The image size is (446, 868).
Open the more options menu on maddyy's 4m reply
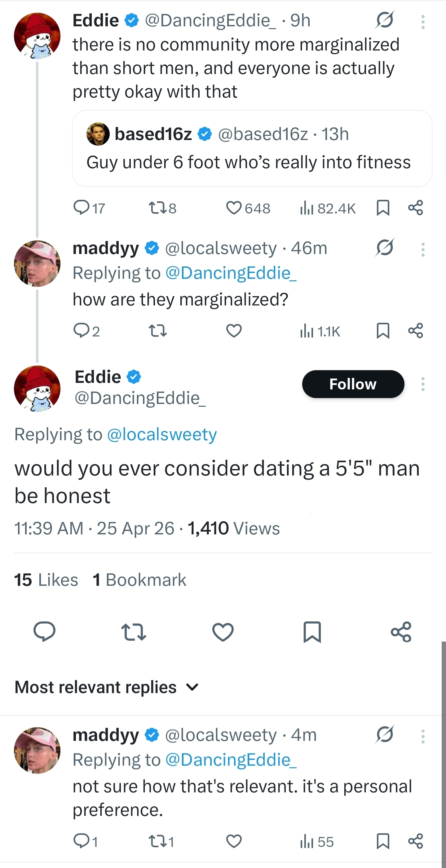click(423, 737)
